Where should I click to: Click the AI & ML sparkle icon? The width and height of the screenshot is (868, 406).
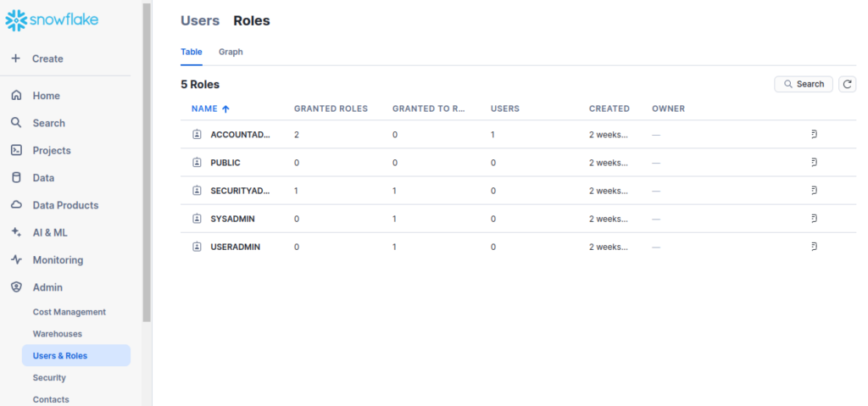point(16,232)
